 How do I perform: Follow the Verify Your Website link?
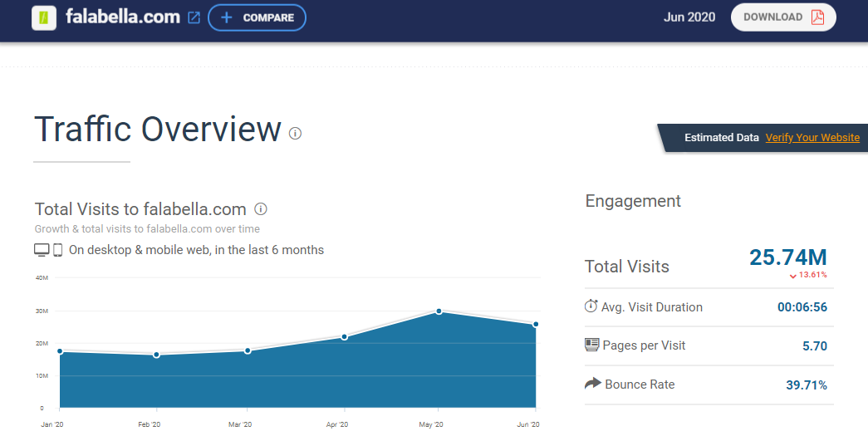pyautogui.click(x=812, y=138)
